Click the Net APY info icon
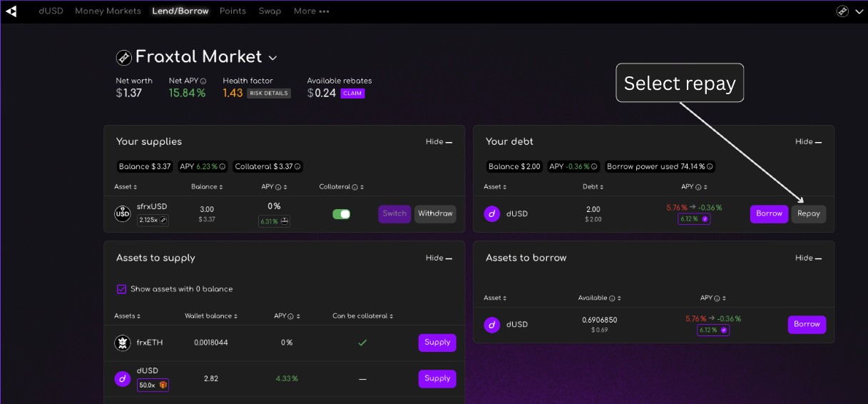Image resolution: width=868 pixels, height=404 pixels. [x=203, y=81]
